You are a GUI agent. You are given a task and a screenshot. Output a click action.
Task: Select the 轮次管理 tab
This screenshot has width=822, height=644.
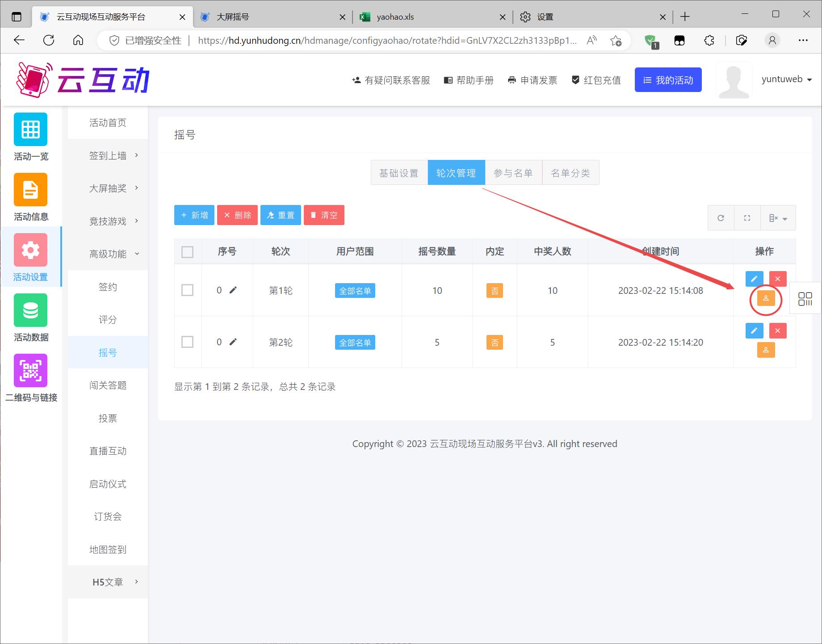tap(456, 173)
